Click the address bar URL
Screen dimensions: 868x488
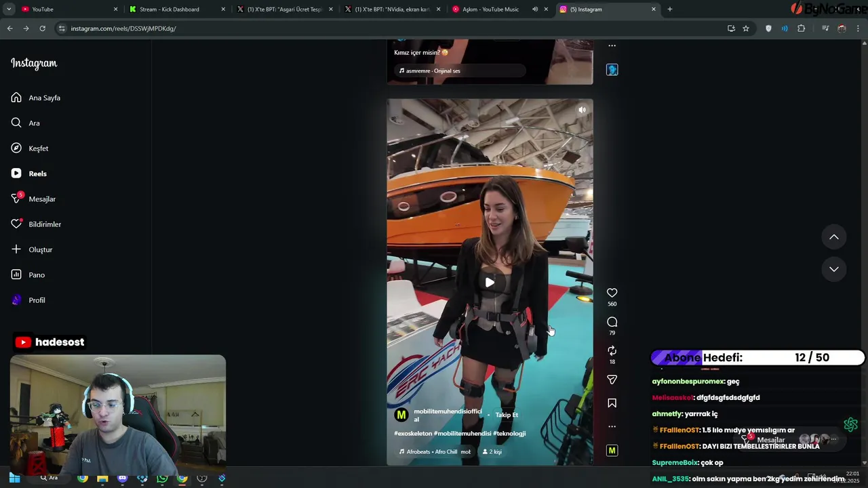tap(123, 28)
